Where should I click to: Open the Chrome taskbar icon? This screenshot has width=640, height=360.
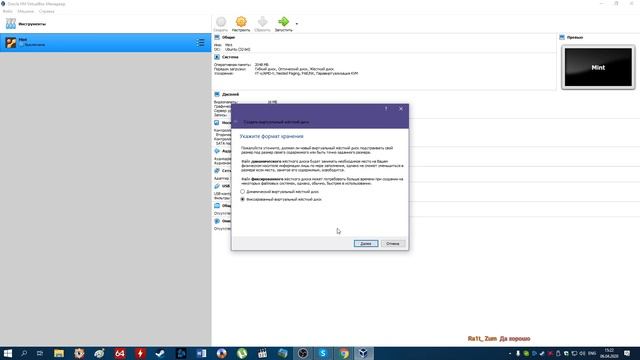(344, 353)
